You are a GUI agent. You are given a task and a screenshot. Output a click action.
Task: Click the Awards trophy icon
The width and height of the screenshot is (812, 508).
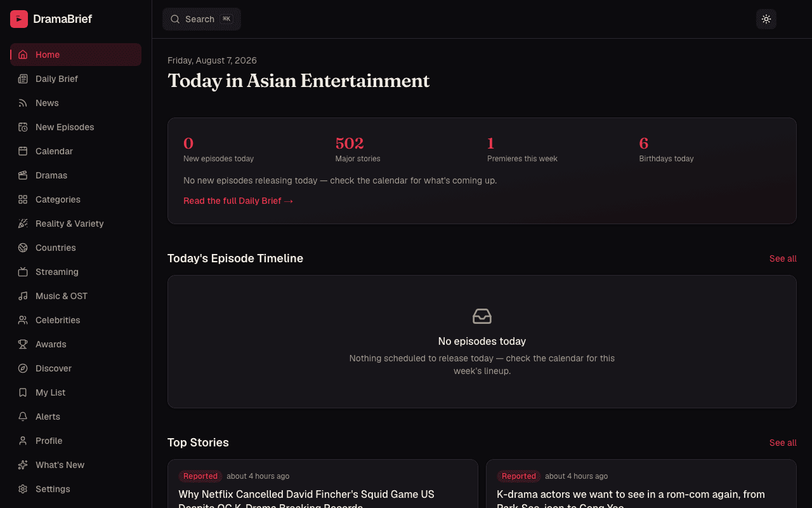pyautogui.click(x=23, y=344)
